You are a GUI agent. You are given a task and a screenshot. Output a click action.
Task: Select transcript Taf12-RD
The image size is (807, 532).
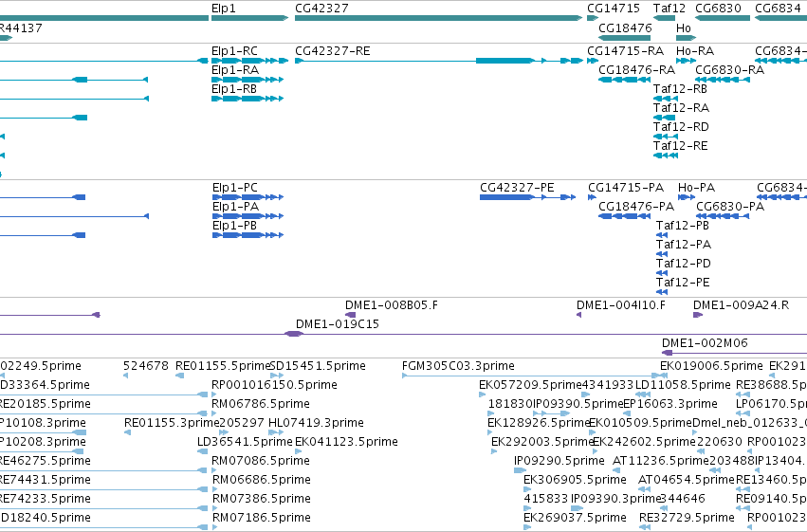click(x=666, y=137)
